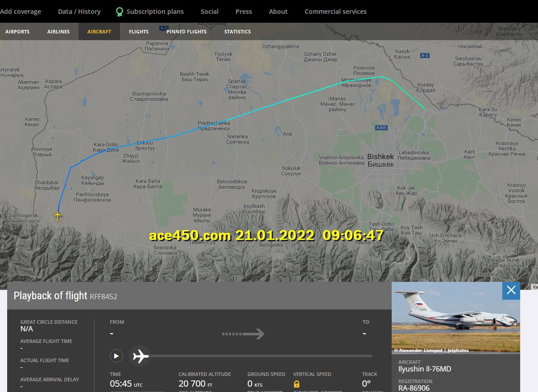Open the Statistics tab
This screenshot has height=392, width=538.
click(237, 32)
